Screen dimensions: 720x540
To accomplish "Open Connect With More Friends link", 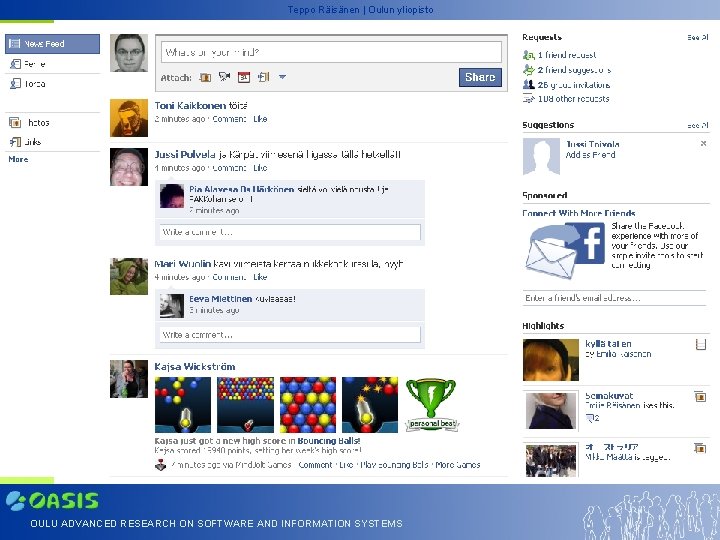I will pos(579,213).
